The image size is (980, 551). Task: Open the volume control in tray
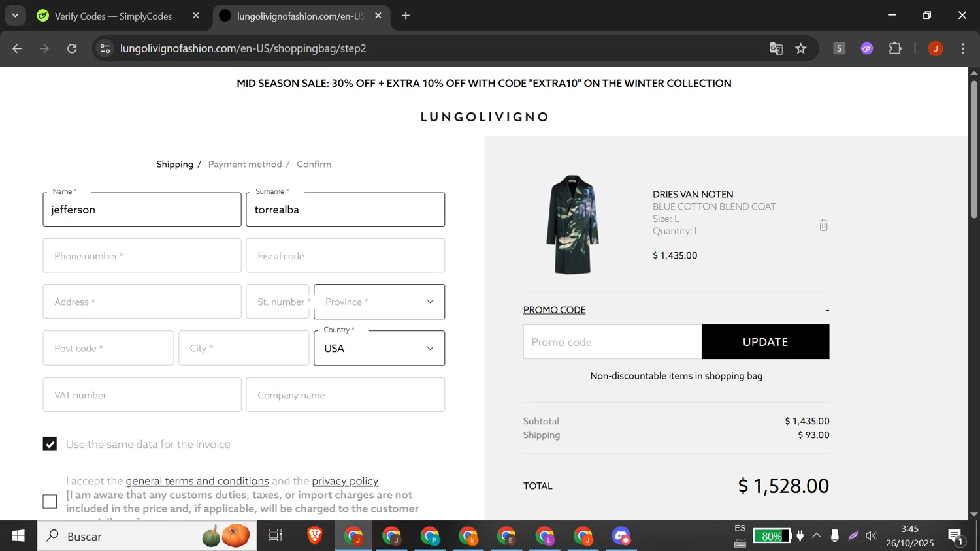tap(872, 537)
